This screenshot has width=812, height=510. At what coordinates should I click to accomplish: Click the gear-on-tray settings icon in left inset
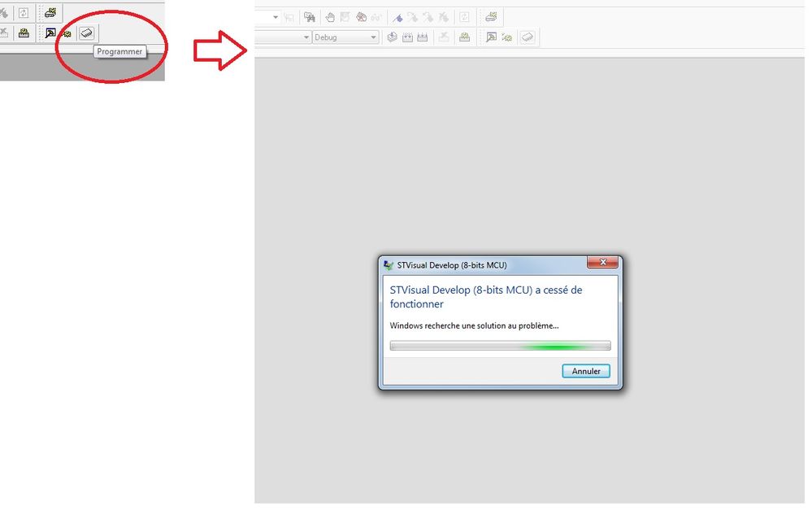(x=24, y=33)
